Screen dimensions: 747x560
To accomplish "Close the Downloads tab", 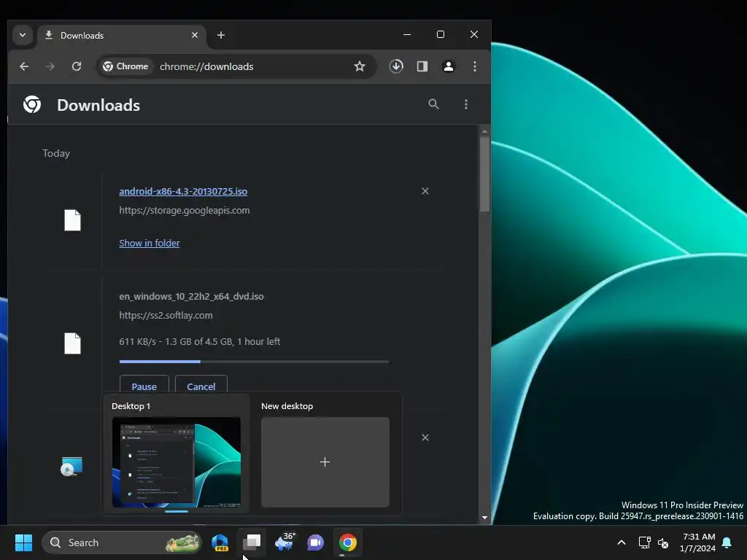I will pyautogui.click(x=194, y=35).
